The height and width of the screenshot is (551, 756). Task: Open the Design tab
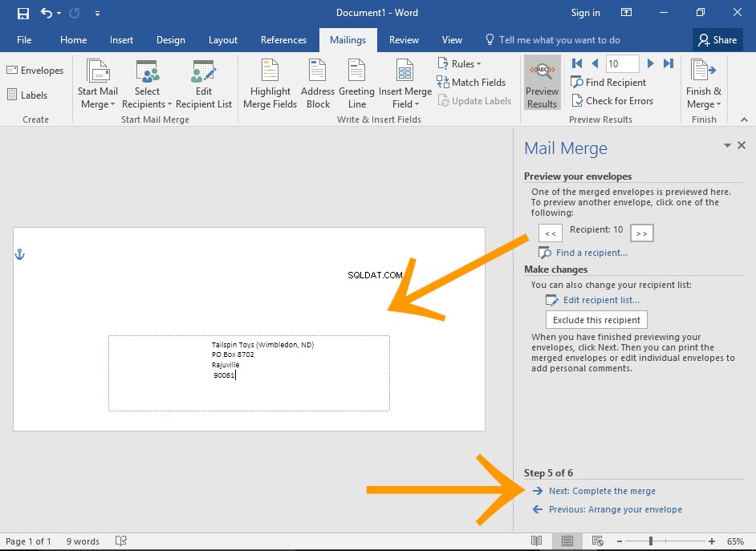click(171, 40)
